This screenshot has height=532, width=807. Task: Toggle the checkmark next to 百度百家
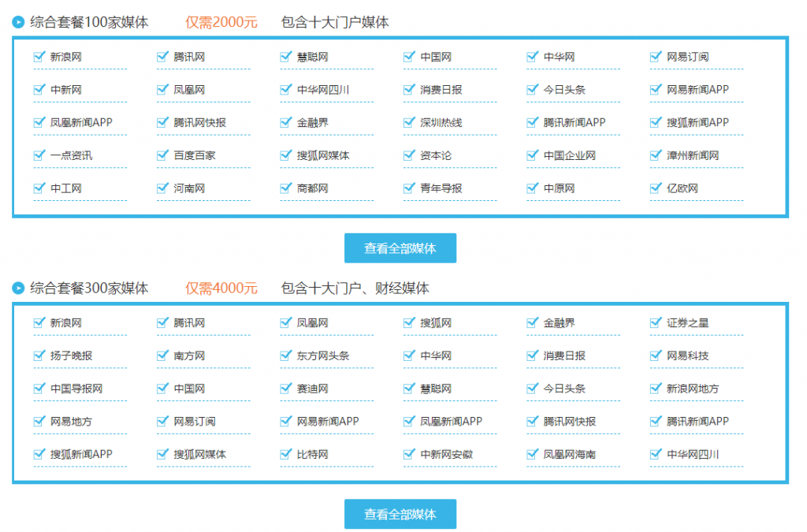click(162, 155)
